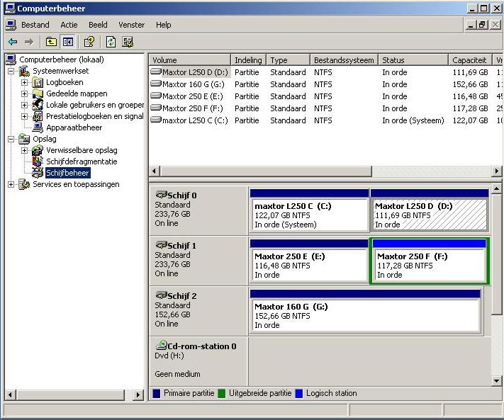Click the Schijfdefragmentatie icon
504x420 pixels.
click(38, 161)
